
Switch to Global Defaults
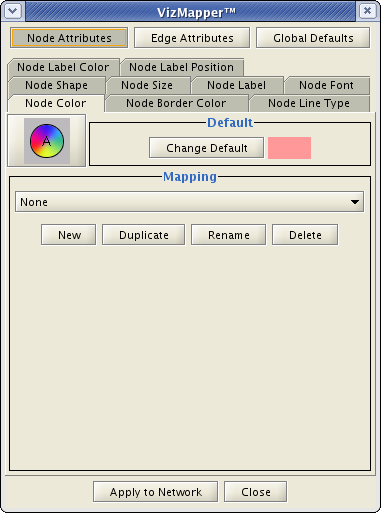click(313, 38)
